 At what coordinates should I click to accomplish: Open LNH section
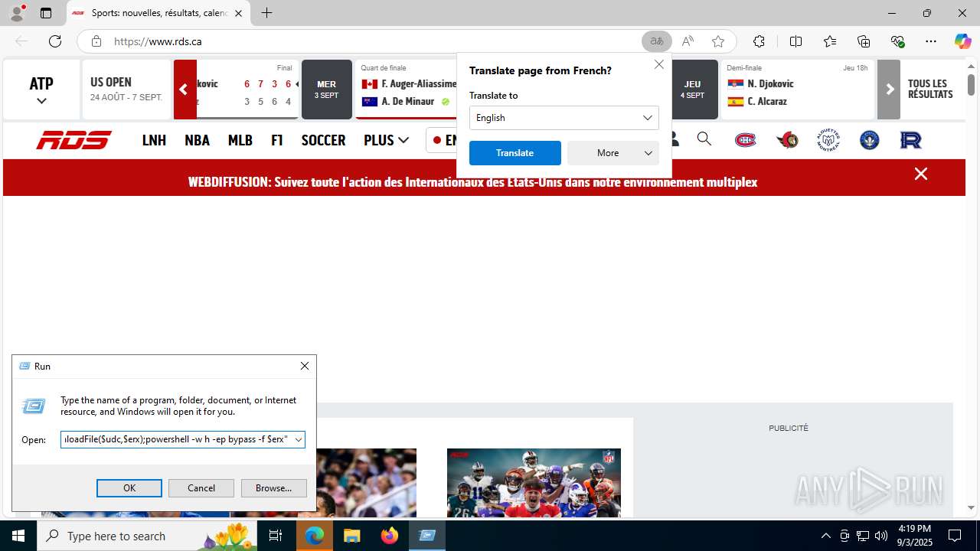[x=154, y=140]
